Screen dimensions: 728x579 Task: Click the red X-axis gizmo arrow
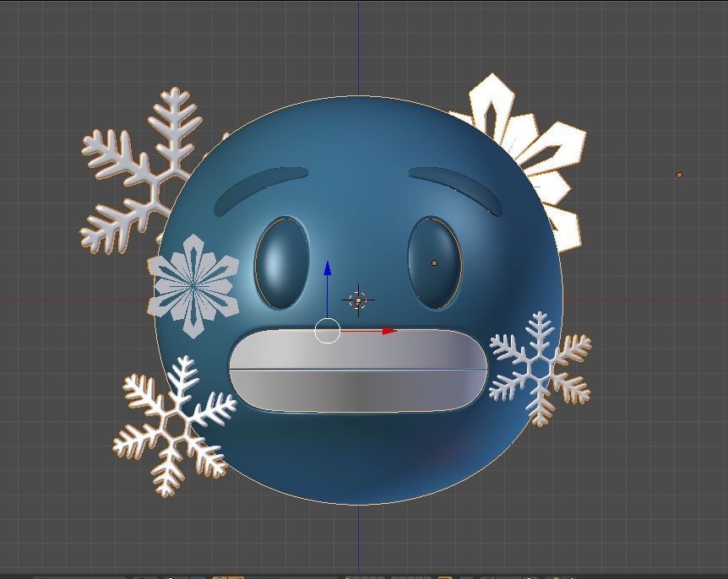coord(389,331)
